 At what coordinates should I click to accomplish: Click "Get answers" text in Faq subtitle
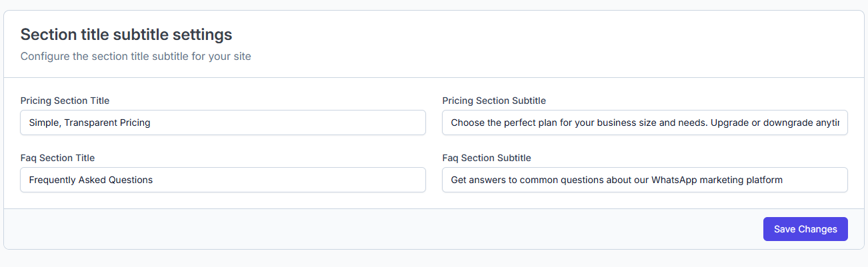(x=477, y=180)
